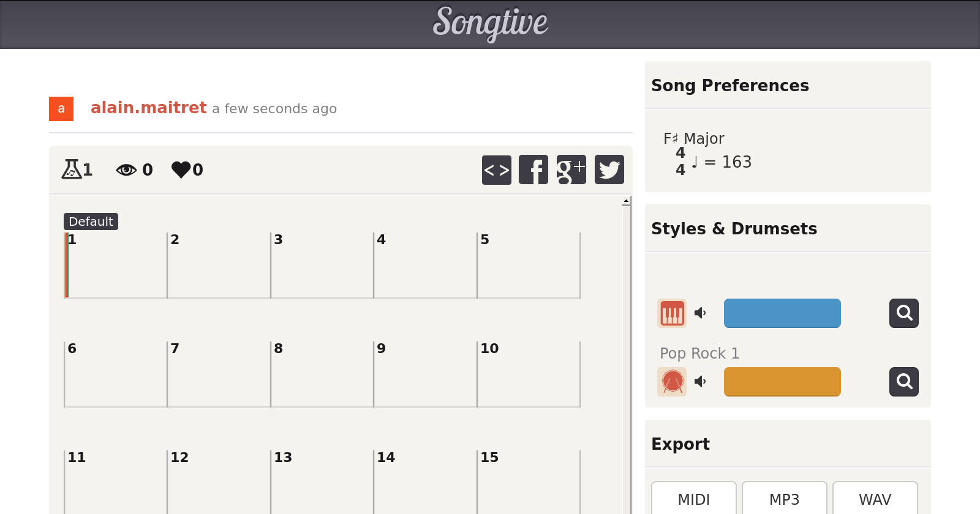Viewport: 980px width, 514px height.
Task: Mute the drumset track
Action: click(700, 382)
